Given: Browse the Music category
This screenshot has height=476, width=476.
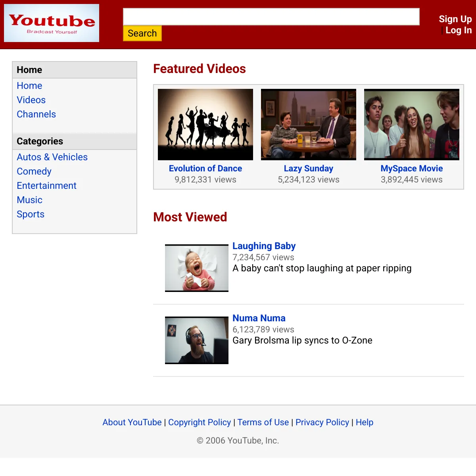Looking at the screenshot, I should coord(29,200).
